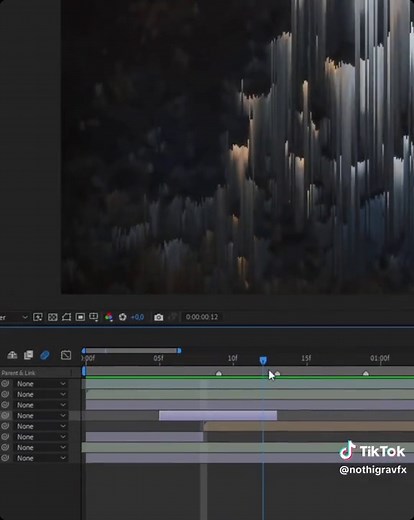This screenshot has height=520, width=414.
Task: Open the second layer's Parent None dropdown
Action: (41, 394)
